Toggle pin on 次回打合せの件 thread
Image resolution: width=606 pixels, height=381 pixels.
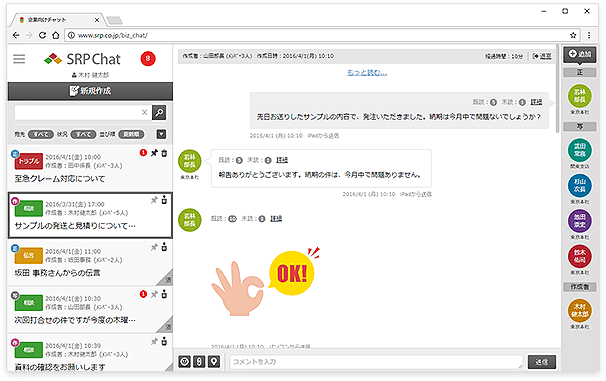[154, 294]
